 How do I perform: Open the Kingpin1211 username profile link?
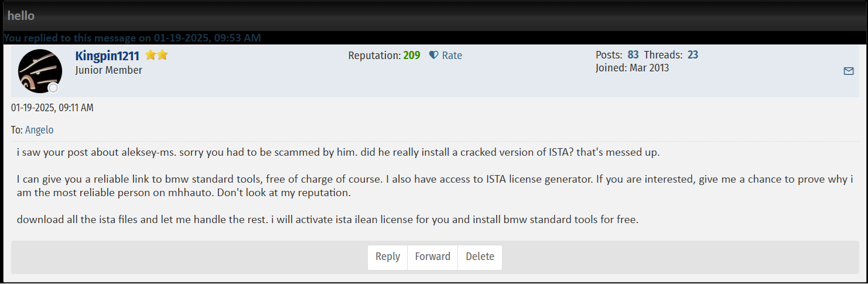[107, 56]
